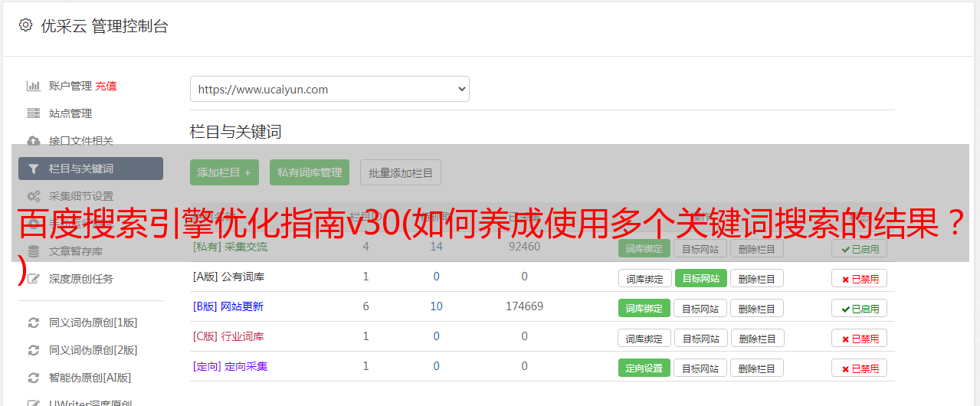Click 目标网站 in the 行业词库 row

(x=701, y=339)
